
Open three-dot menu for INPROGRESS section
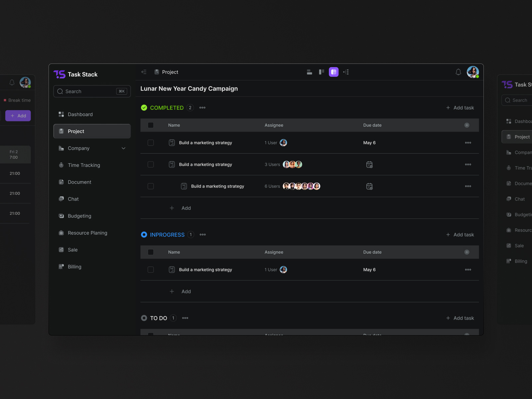[202, 234]
